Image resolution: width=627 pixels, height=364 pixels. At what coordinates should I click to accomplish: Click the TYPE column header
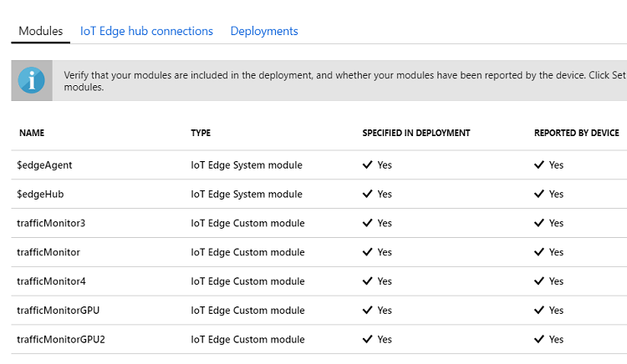coord(201,133)
